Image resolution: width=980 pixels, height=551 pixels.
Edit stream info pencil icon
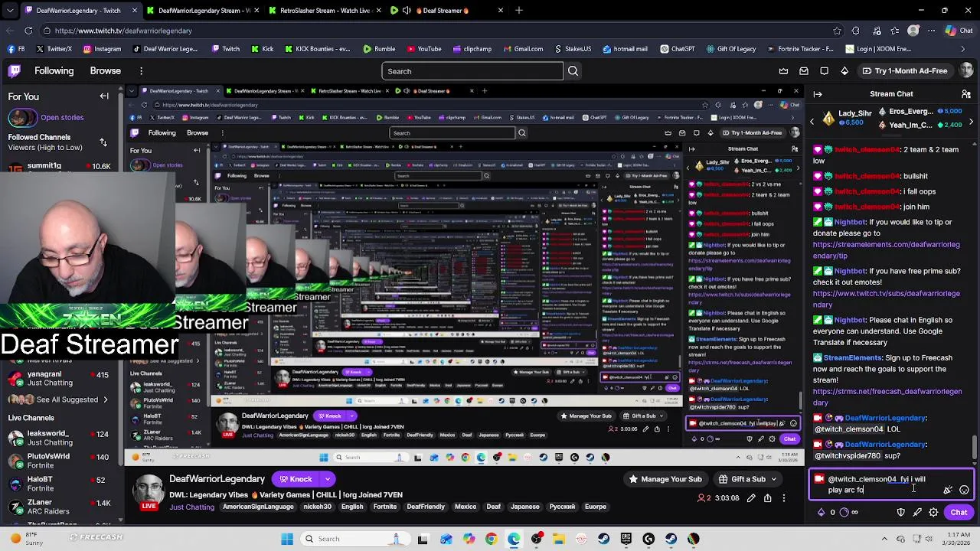(751, 498)
